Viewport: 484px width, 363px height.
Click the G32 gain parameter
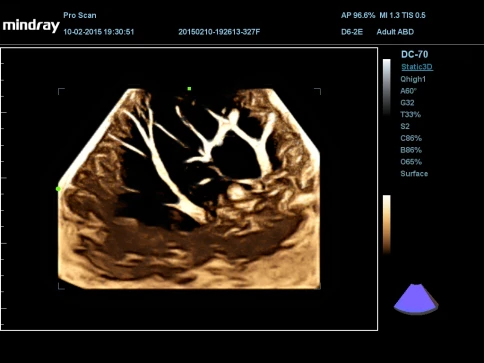[x=407, y=103]
